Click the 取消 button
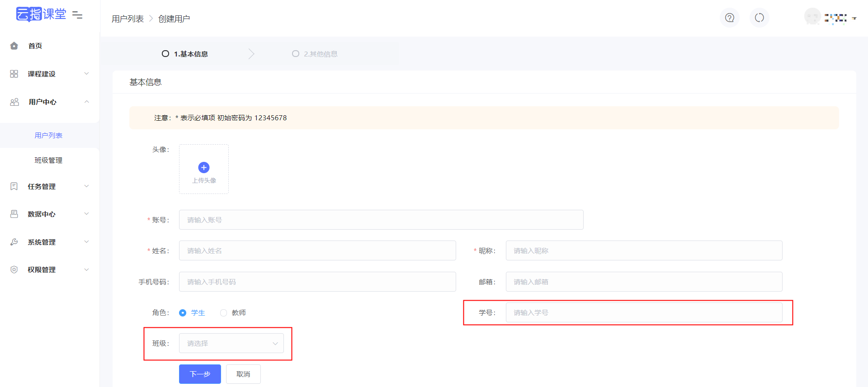This screenshot has width=868, height=387. 243,374
